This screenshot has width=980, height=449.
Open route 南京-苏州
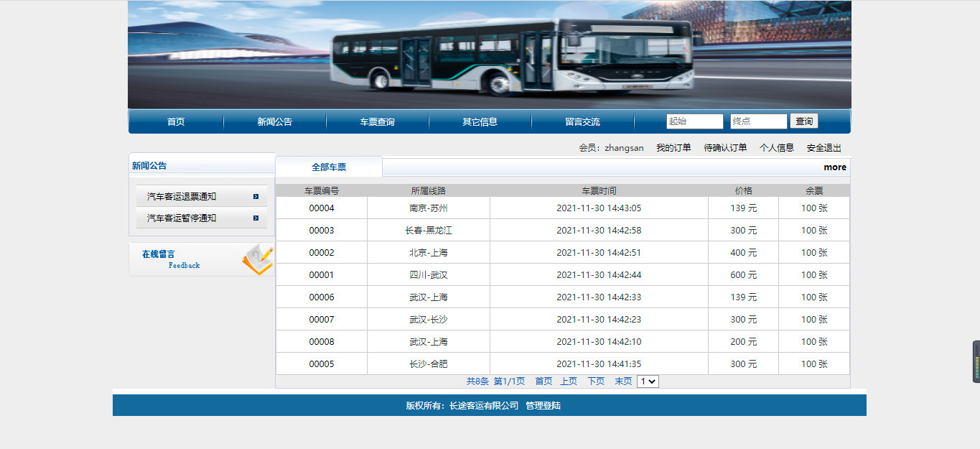coord(429,208)
